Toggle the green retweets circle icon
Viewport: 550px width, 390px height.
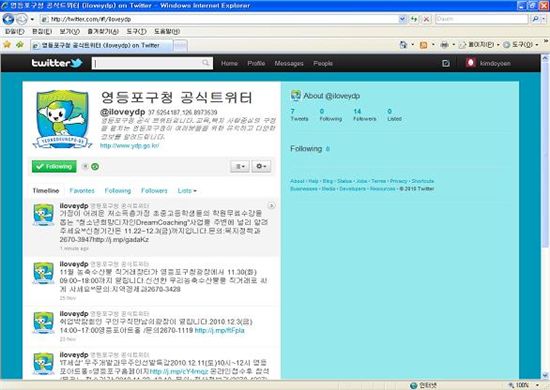click(x=95, y=166)
